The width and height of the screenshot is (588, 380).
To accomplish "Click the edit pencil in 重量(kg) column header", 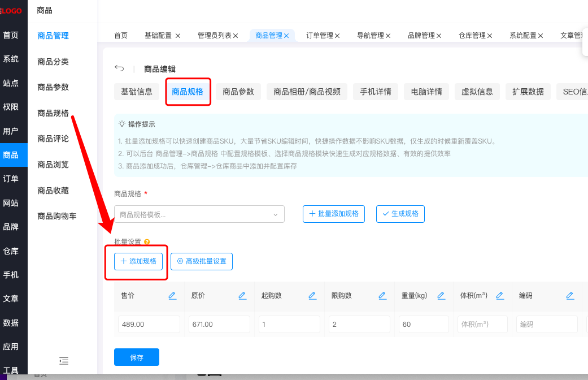I will click(441, 296).
